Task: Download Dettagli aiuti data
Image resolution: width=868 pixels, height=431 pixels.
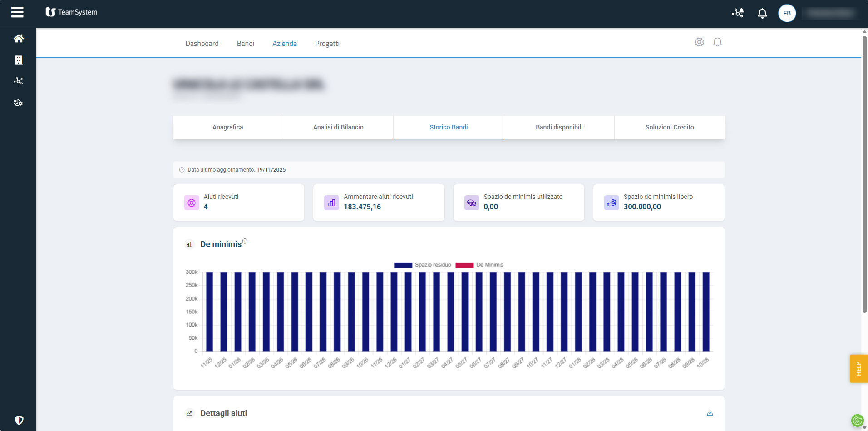Action: 710,413
